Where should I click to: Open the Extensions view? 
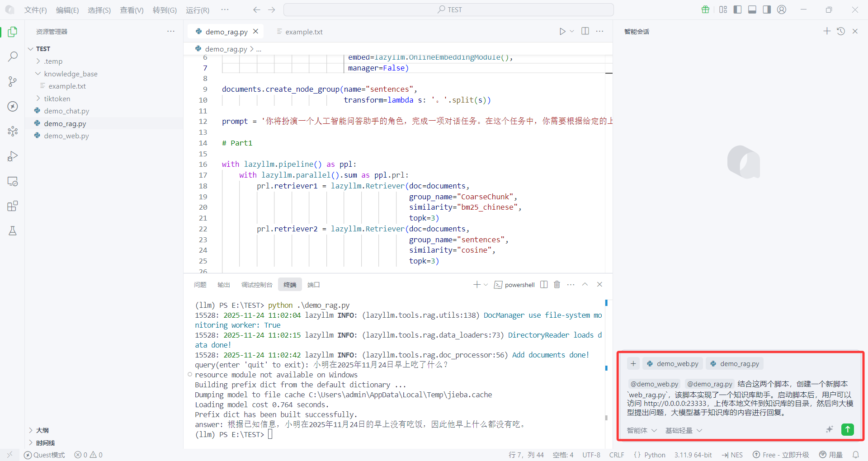[13, 206]
